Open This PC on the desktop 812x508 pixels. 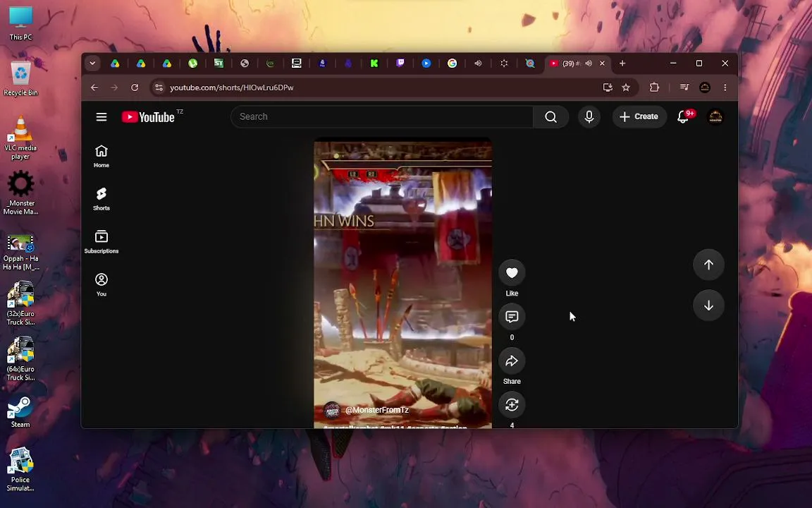click(20, 24)
